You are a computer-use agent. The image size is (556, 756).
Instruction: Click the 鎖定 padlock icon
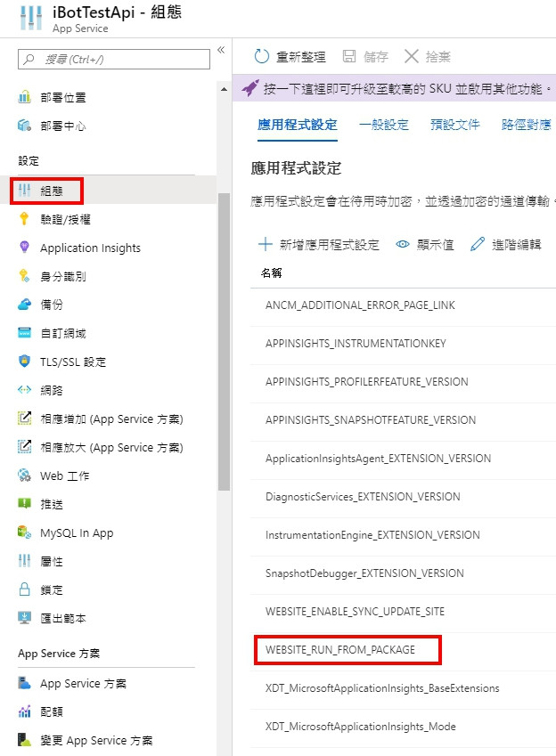(24, 589)
